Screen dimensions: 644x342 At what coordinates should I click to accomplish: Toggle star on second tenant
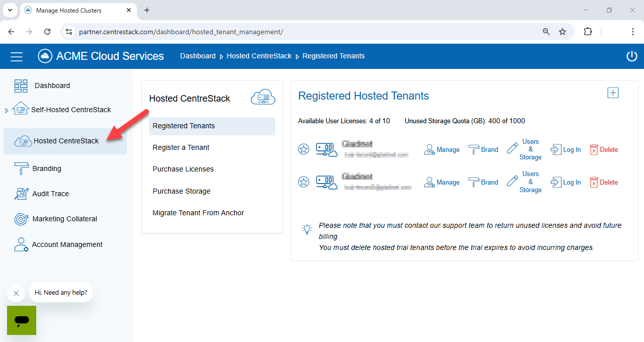click(304, 182)
